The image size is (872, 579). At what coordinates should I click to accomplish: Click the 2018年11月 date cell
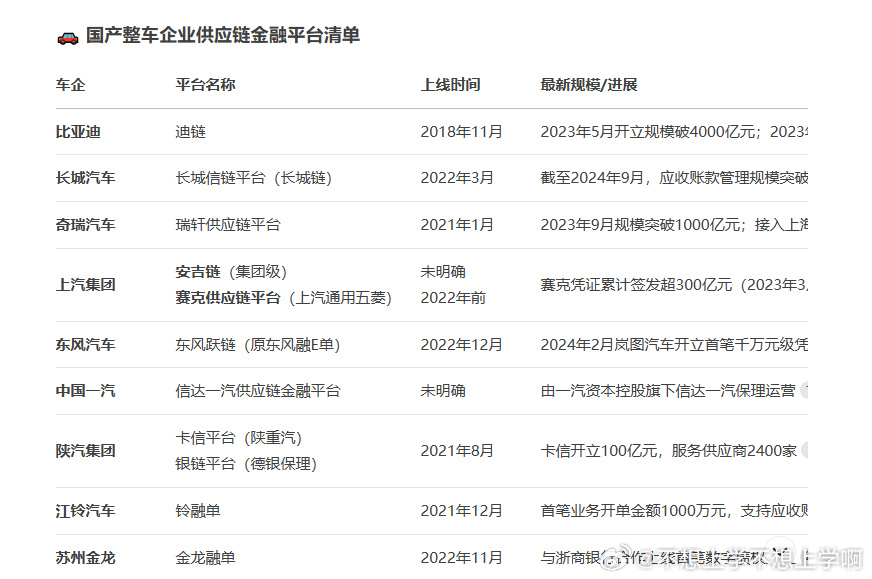pyautogui.click(x=461, y=132)
